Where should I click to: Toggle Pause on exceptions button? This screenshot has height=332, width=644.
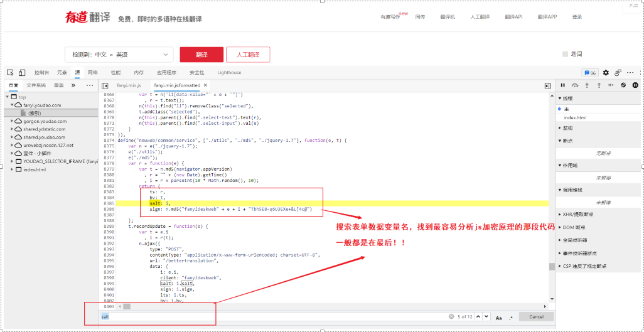coord(635,85)
